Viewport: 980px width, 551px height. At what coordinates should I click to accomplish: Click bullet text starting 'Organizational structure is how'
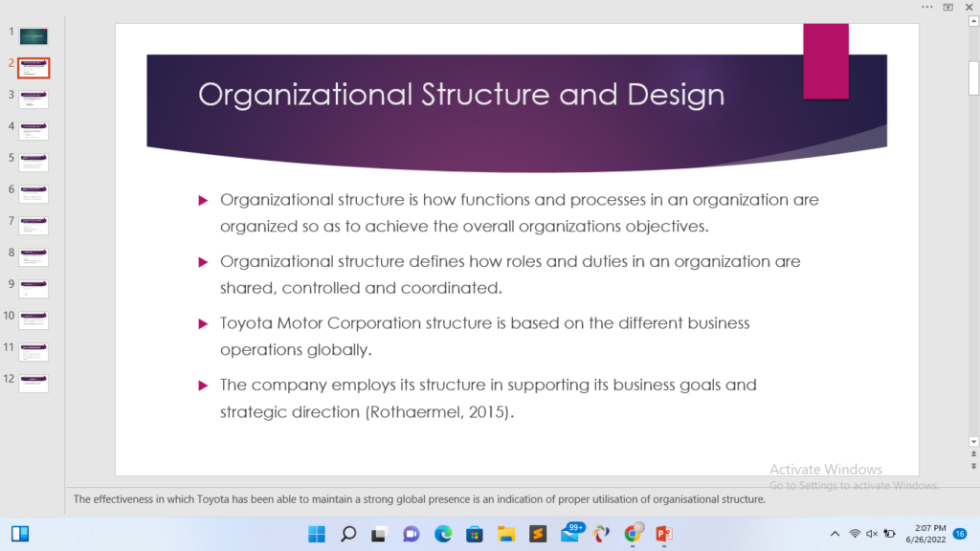(x=519, y=212)
